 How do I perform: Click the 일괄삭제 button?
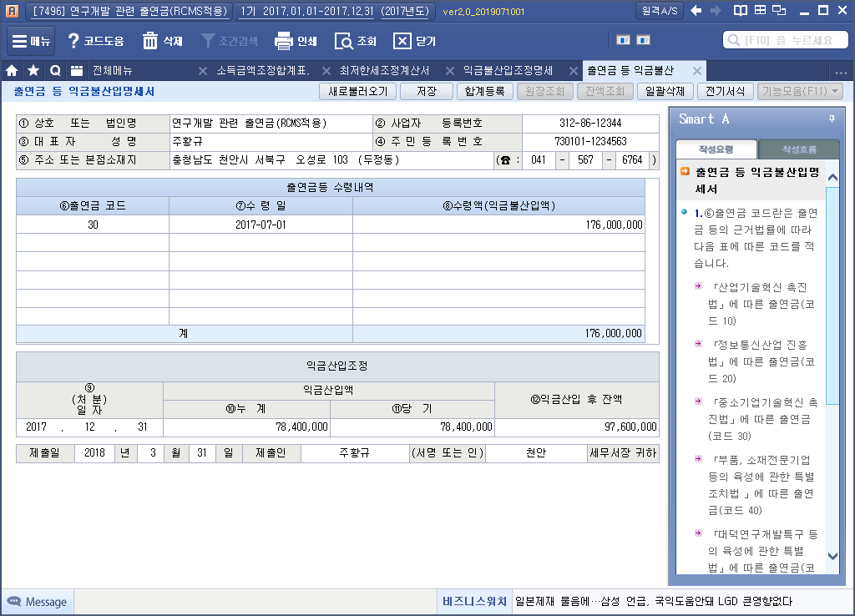point(665,92)
